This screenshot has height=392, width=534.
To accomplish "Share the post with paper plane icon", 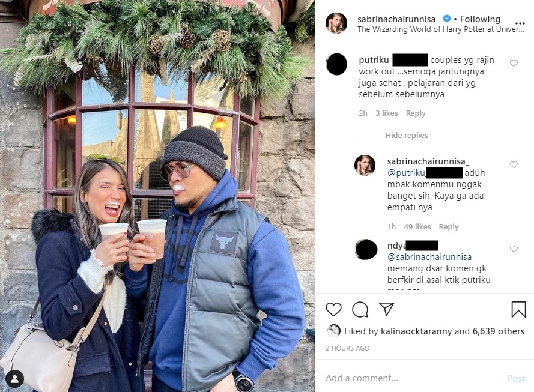I will click(386, 309).
